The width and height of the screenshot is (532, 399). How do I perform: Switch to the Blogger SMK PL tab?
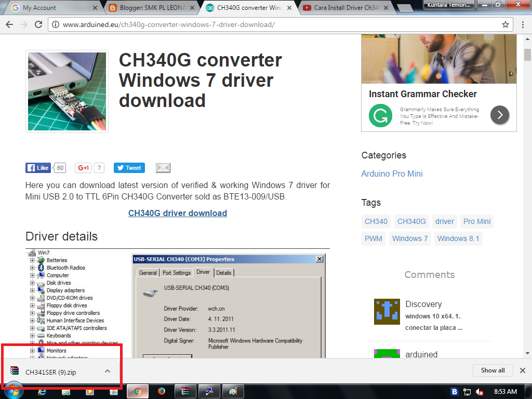(x=151, y=7)
